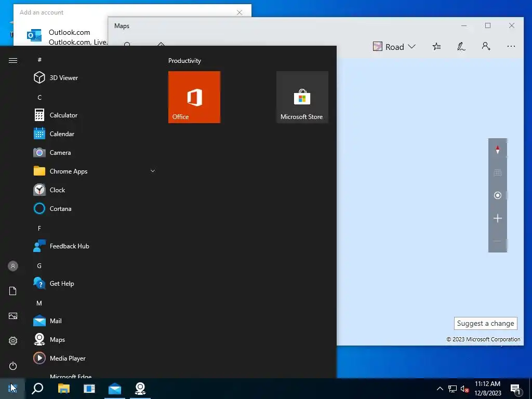Click Suggest a change in Maps

pyautogui.click(x=486, y=323)
